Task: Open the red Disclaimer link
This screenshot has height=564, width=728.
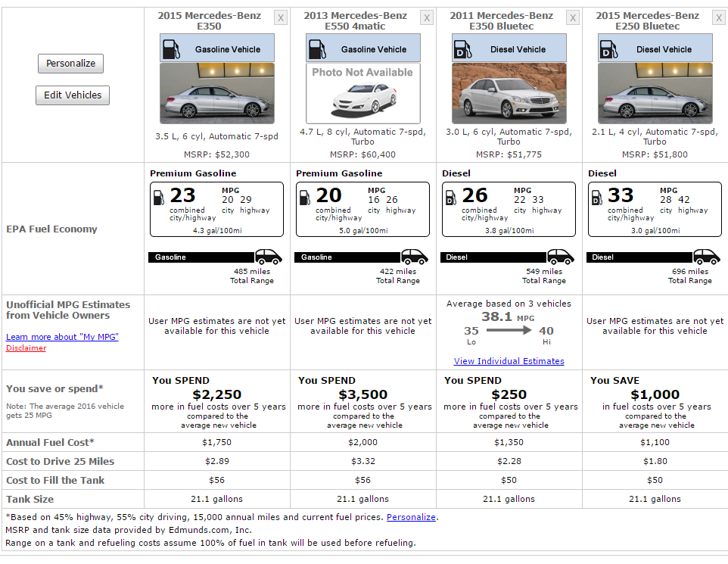Action: click(x=26, y=348)
